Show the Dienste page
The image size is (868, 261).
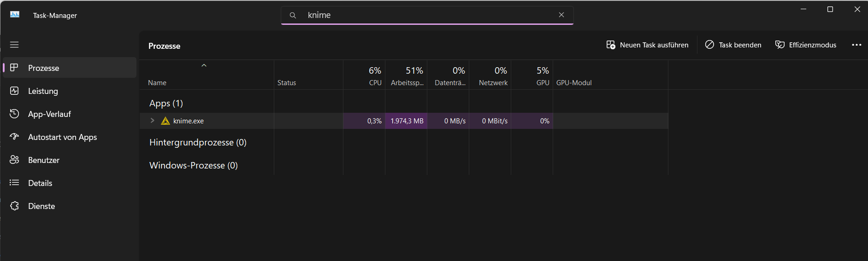[x=41, y=206]
